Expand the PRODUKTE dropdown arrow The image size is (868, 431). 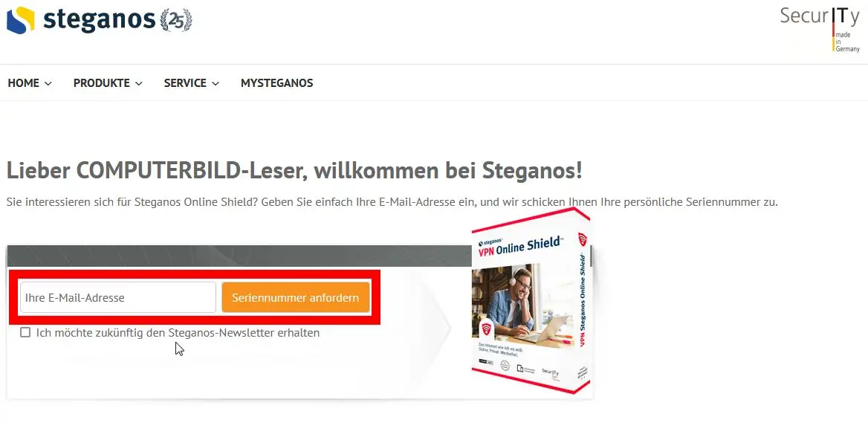pyautogui.click(x=138, y=83)
